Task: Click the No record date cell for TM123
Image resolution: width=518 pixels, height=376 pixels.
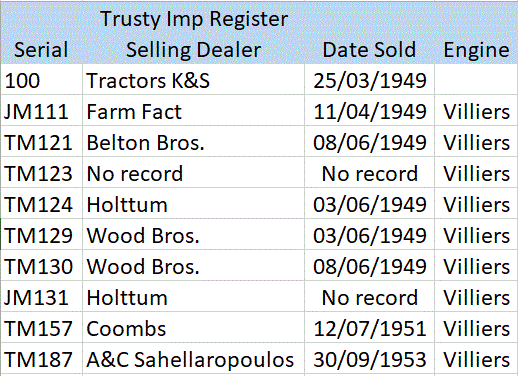Action: [369, 173]
